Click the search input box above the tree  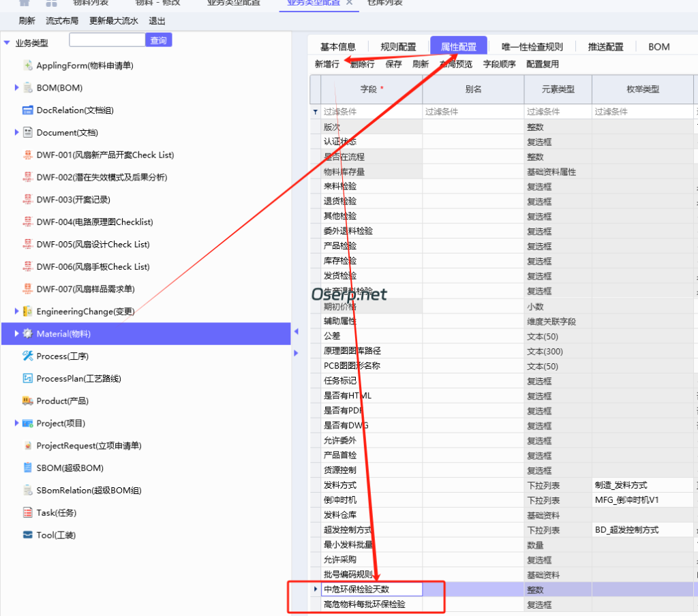click(x=106, y=40)
